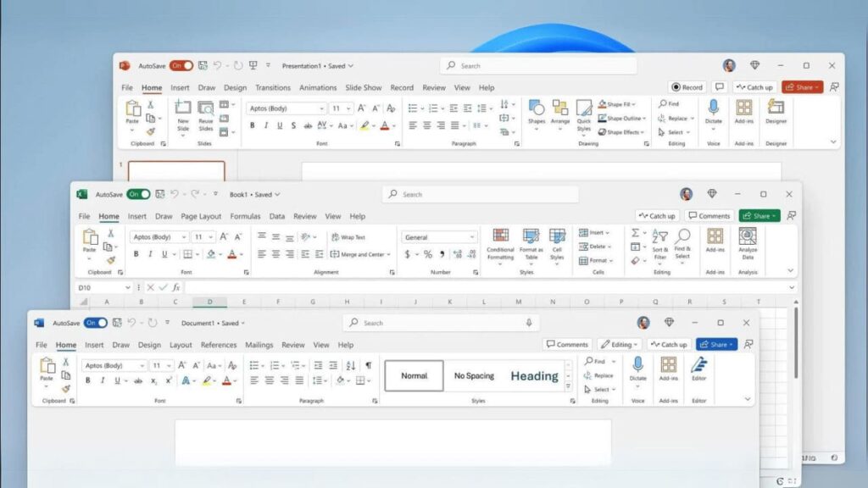868x488 pixels.
Task: Open the Mailings tab in Word
Action: pos(259,345)
